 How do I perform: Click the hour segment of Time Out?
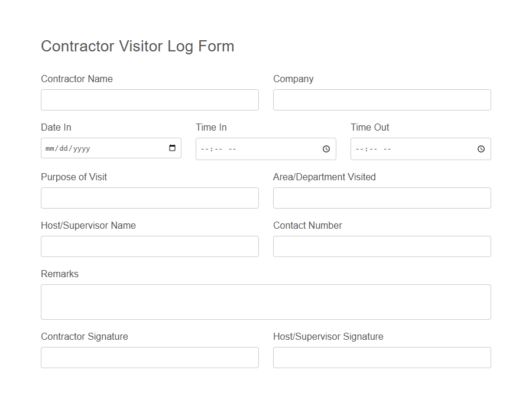point(360,149)
